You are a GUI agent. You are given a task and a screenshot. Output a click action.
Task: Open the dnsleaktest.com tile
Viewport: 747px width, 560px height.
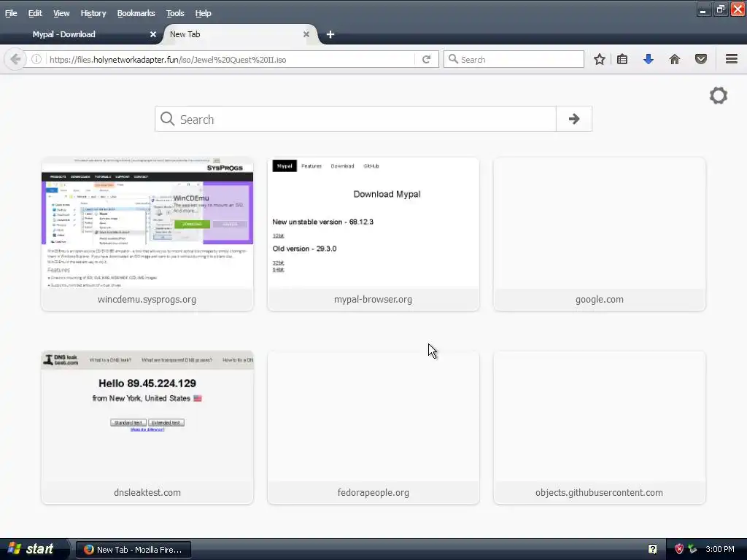(147, 427)
